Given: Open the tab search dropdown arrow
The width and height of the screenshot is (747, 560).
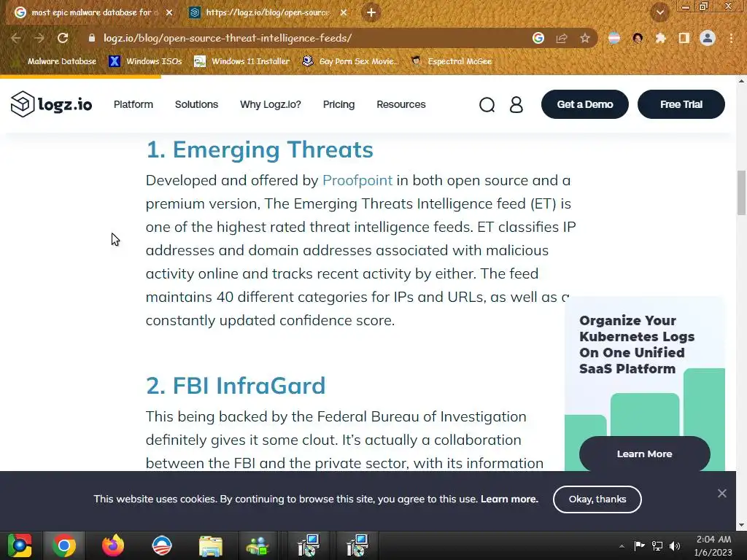Looking at the screenshot, I should pyautogui.click(x=660, y=12).
